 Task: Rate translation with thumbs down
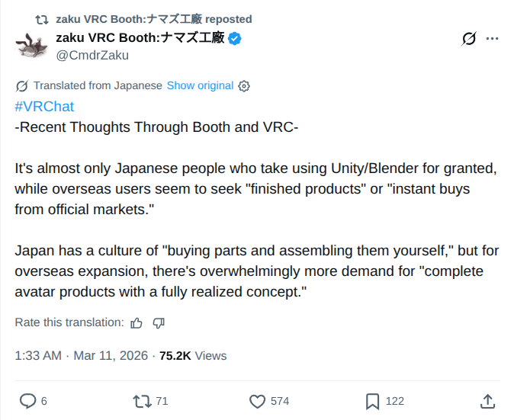click(x=159, y=323)
